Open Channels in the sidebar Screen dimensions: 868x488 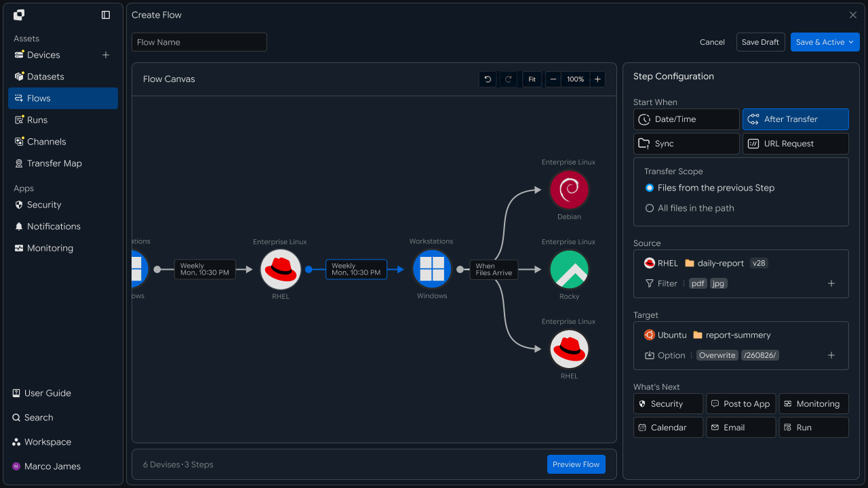point(63,142)
